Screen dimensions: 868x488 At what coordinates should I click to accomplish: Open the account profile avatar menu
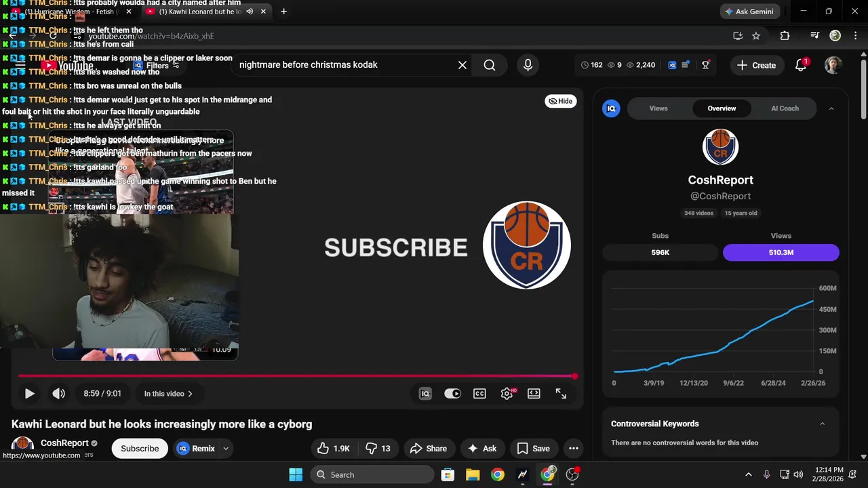833,65
